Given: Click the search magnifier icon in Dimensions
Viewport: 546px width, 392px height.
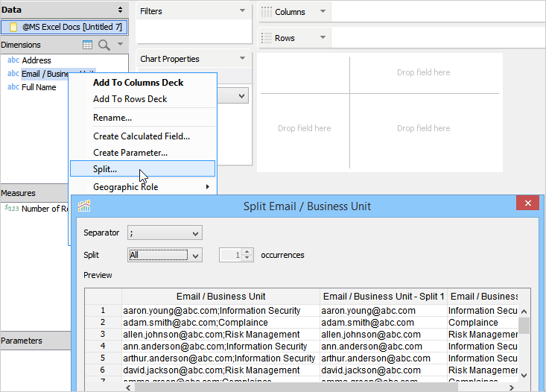Looking at the screenshot, I should [x=104, y=45].
